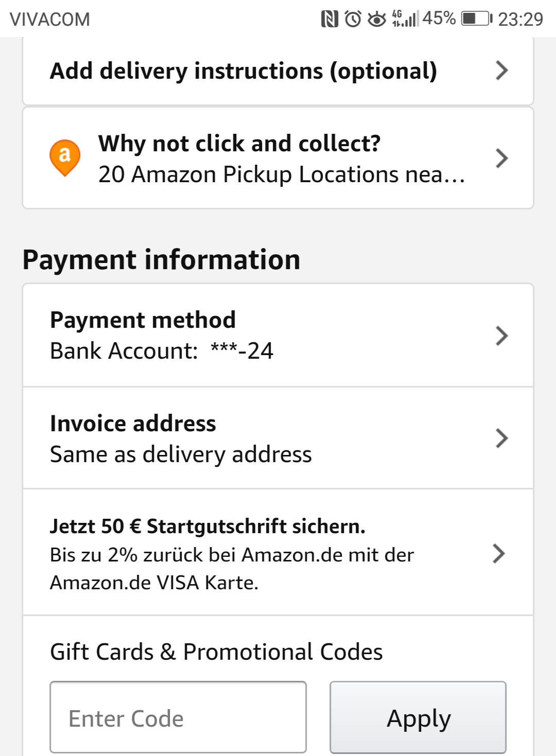
Task: Open the Amazon Pickup Locations text
Action: pyautogui.click(x=281, y=175)
